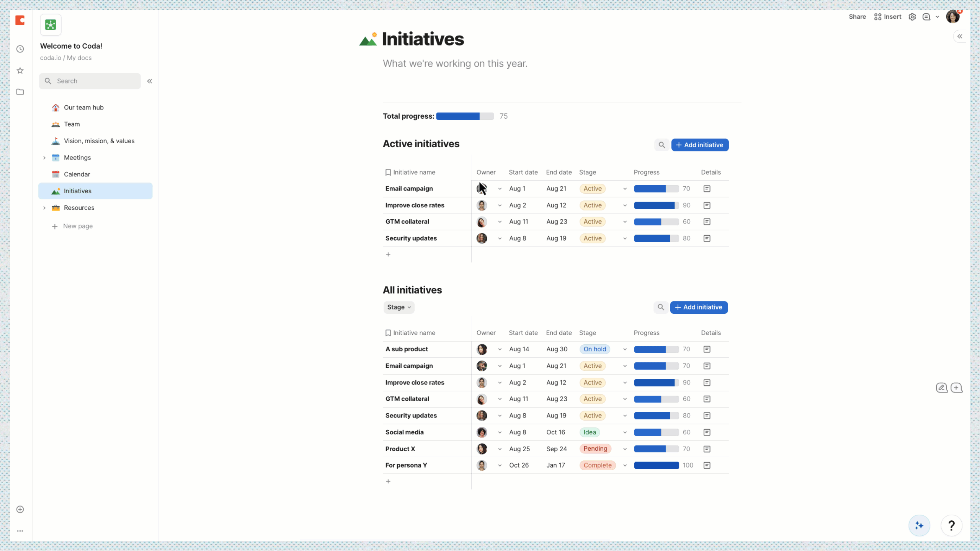Image resolution: width=980 pixels, height=551 pixels.
Task: Click the help question mark button
Action: 951,525
